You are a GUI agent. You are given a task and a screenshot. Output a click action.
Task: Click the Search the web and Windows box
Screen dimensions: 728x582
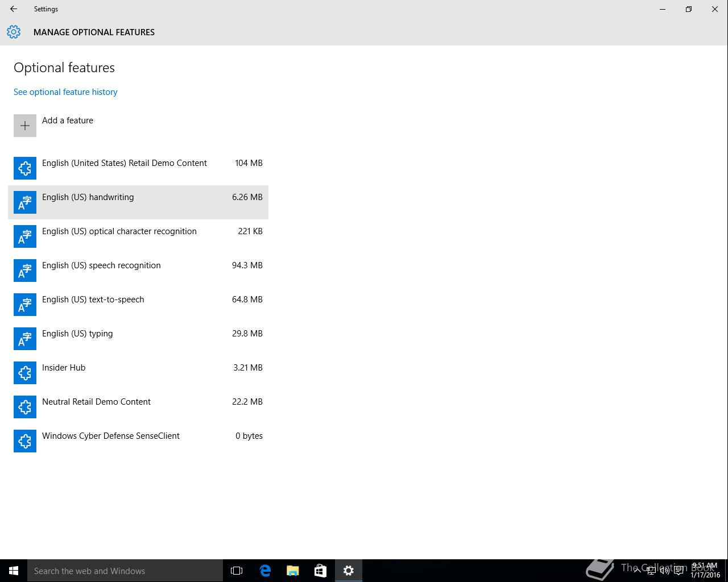[x=125, y=571]
